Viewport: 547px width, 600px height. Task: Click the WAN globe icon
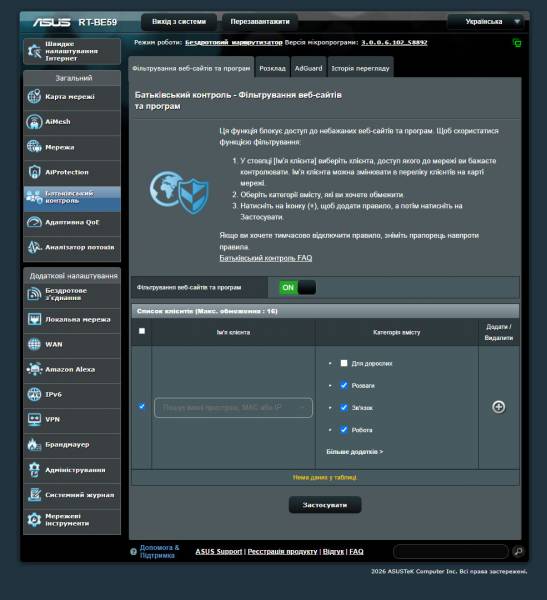[x=34, y=344]
